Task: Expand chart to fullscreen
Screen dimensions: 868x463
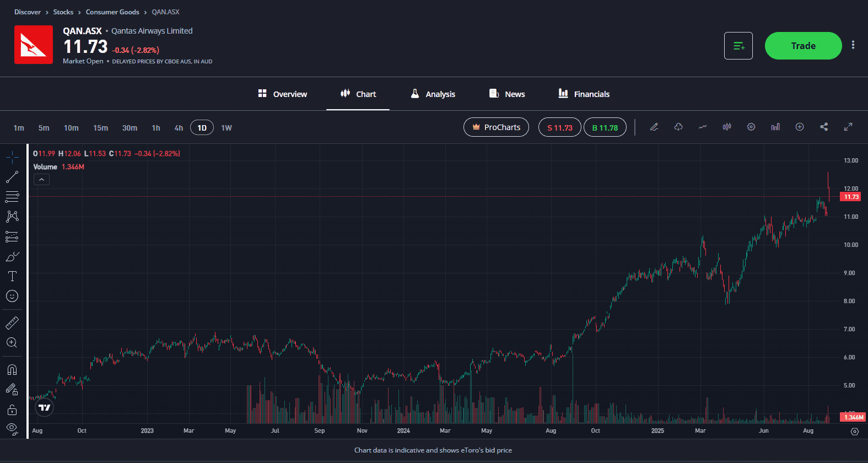Action: tap(848, 127)
